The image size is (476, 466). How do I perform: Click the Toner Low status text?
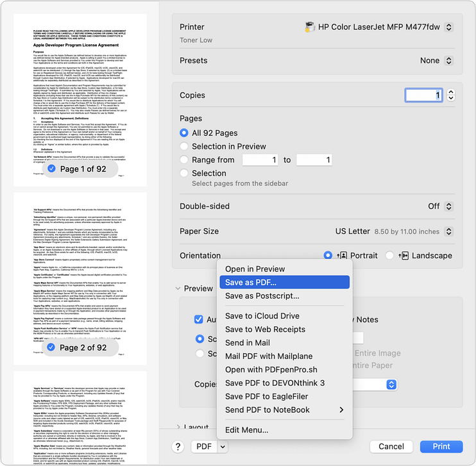196,40
